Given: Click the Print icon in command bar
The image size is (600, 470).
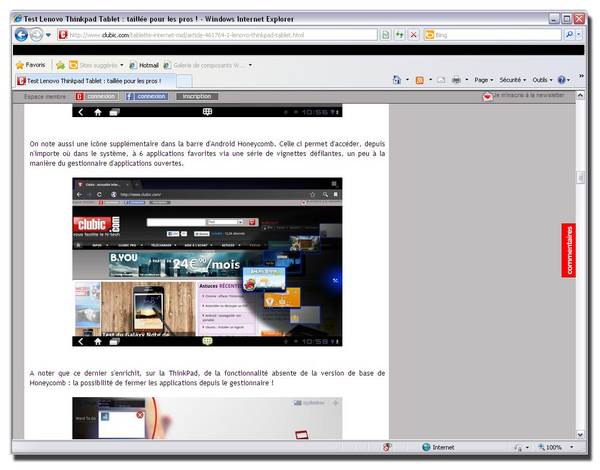Looking at the screenshot, I should (456, 80).
